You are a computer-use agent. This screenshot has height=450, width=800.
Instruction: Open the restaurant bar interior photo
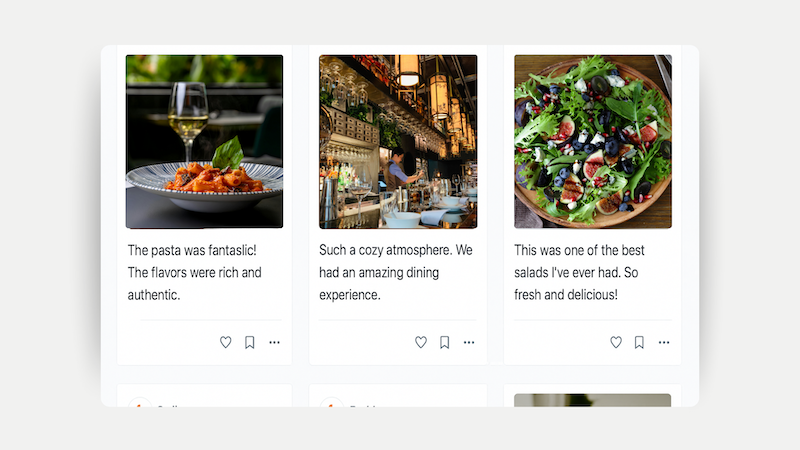tap(398, 141)
